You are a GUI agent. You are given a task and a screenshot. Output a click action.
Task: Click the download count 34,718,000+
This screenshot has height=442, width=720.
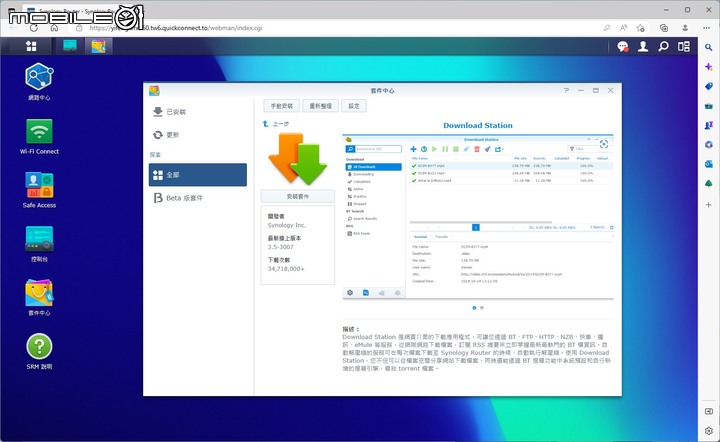(286, 269)
